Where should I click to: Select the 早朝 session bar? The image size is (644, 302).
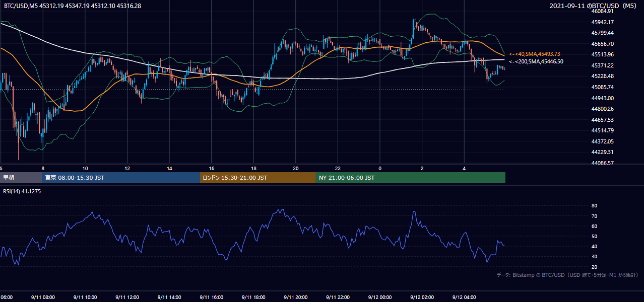21,178
